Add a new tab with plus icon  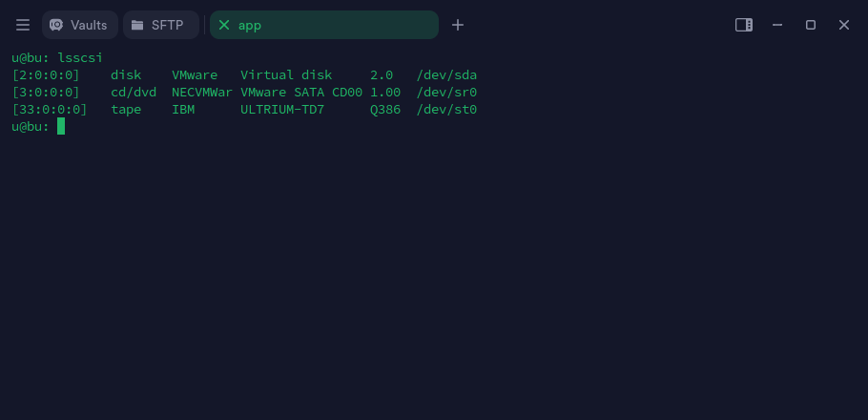pyautogui.click(x=457, y=25)
